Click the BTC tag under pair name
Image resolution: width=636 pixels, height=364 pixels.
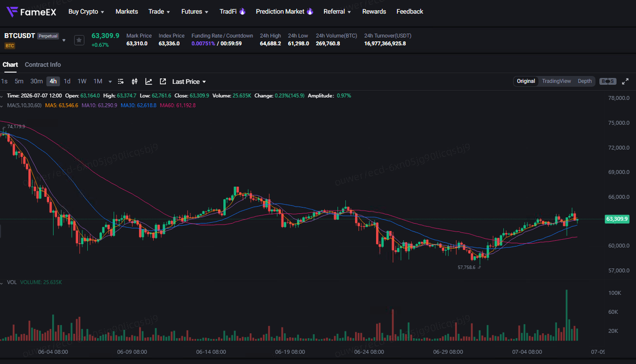point(9,46)
